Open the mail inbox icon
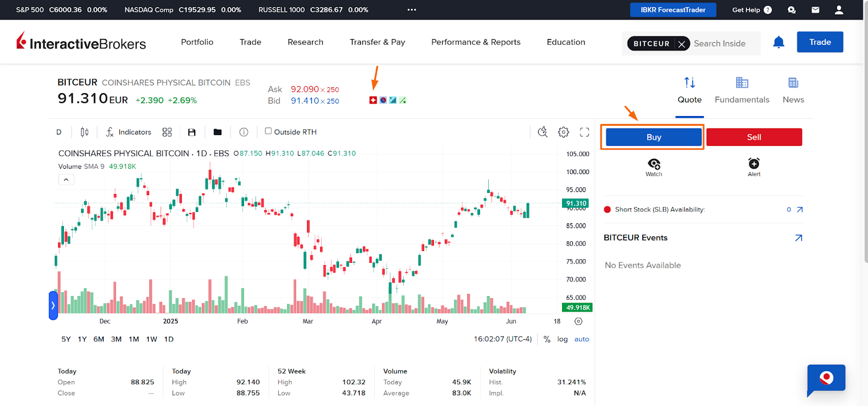The width and height of the screenshot is (868, 406). click(x=815, y=10)
